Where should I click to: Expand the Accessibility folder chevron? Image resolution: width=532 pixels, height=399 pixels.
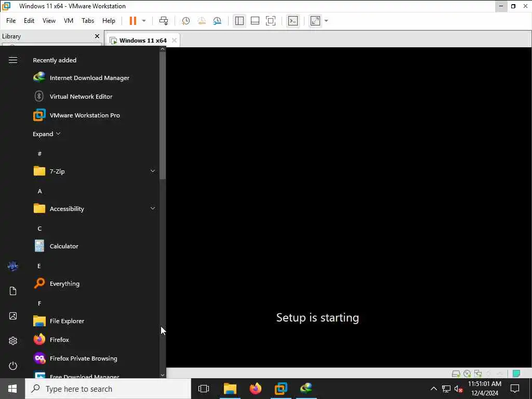click(153, 208)
